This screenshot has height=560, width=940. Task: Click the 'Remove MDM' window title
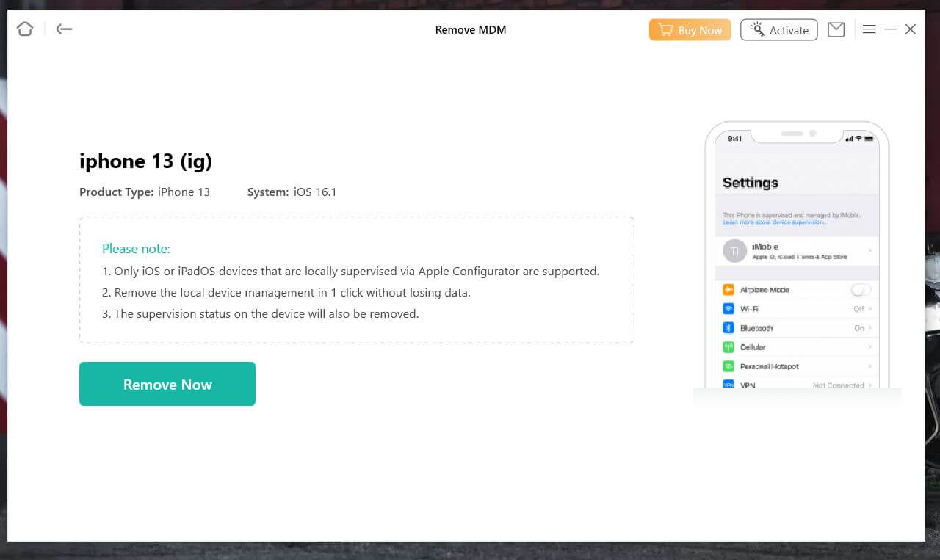(x=471, y=30)
